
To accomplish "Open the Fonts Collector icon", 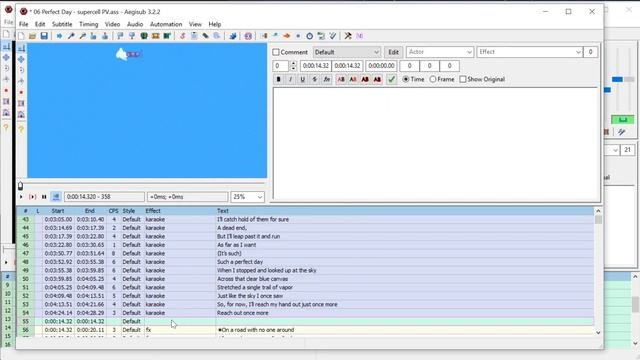I will 217,36.
